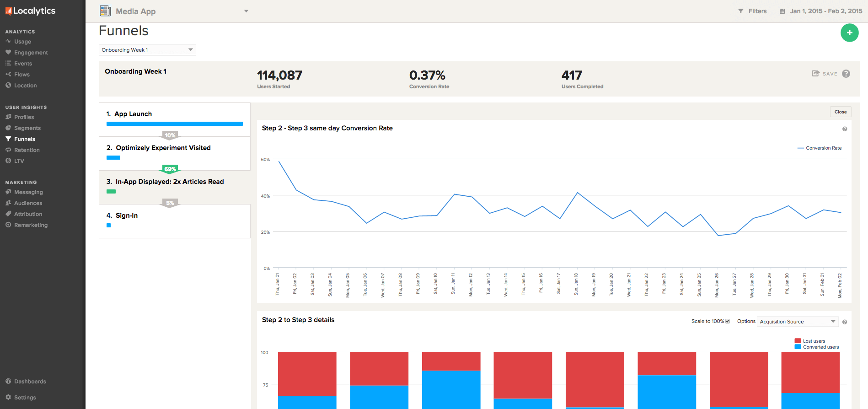Go to Remarketing in the sidebar
Screen dimensions: 868x409
pyautogui.click(x=31, y=225)
